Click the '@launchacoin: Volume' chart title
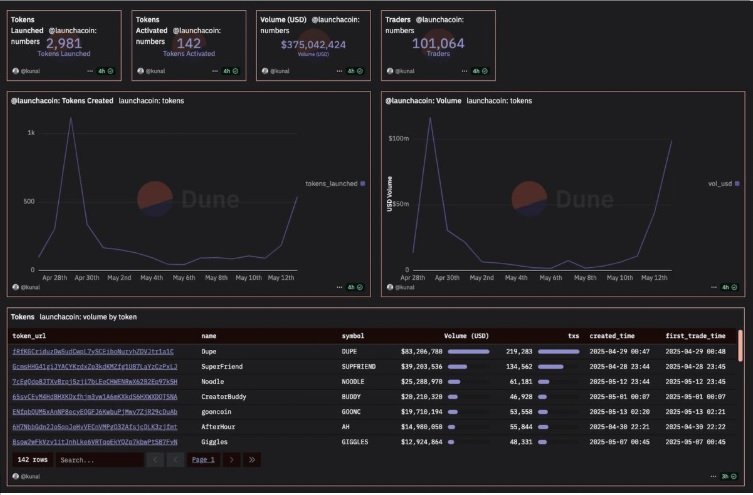The image size is (753, 495). point(423,101)
